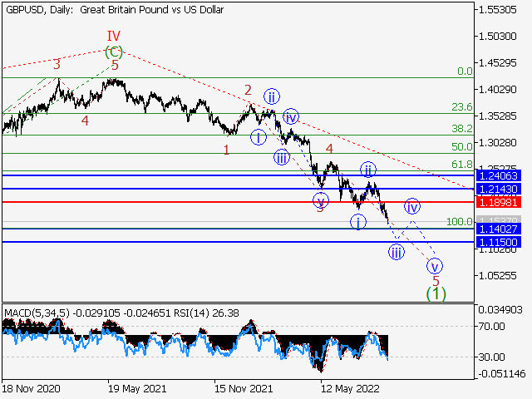The height and width of the screenshot is (399, 532).
Task: Click the red IV wave label
Action: [x=114, y=36]
